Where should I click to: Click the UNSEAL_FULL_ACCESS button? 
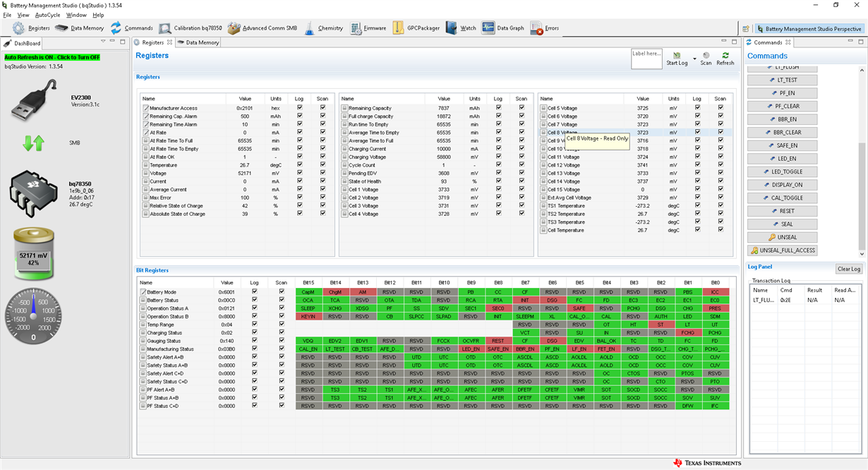pos(782,250)
